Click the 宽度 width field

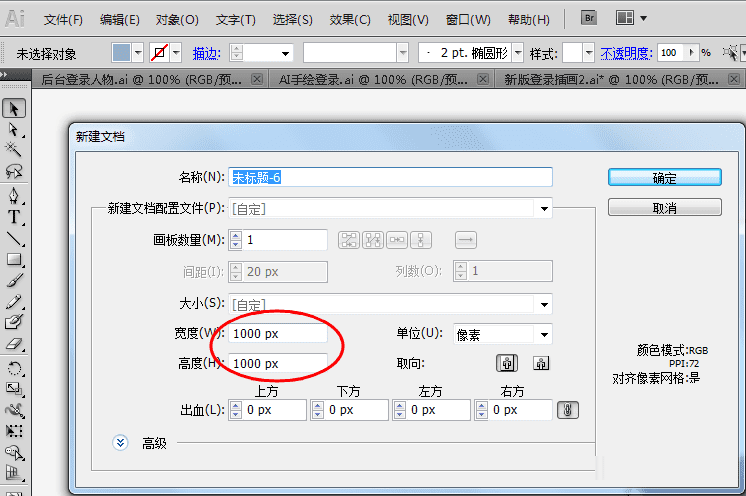277,334
